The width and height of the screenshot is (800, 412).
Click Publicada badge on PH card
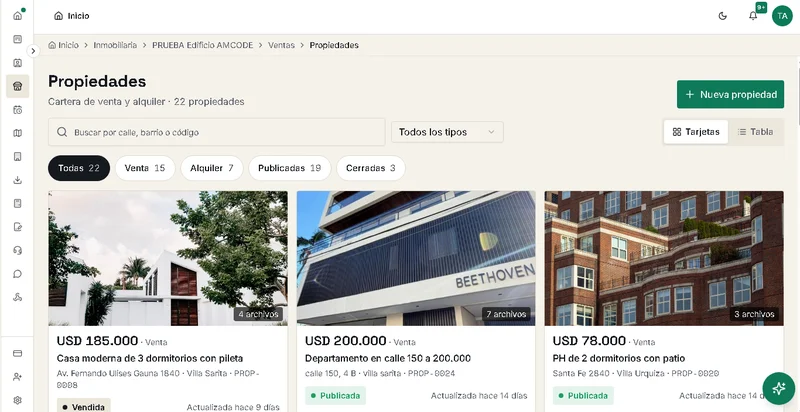[x=583, y=396]
